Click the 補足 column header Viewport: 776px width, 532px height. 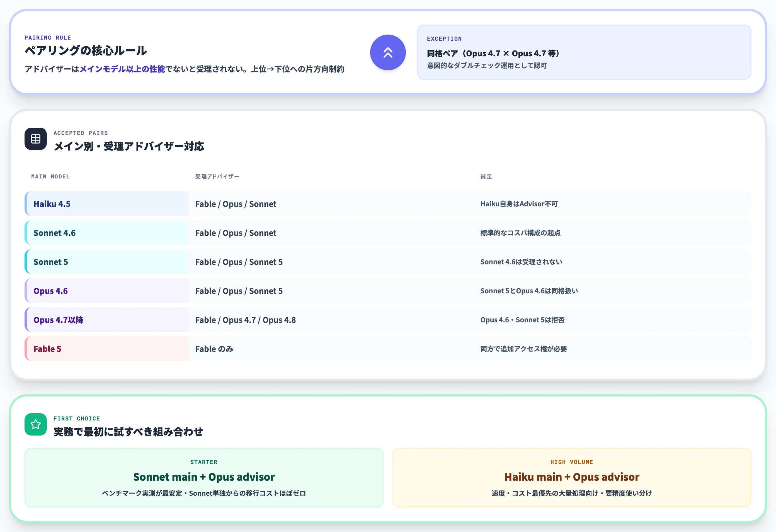coord(486,176)
